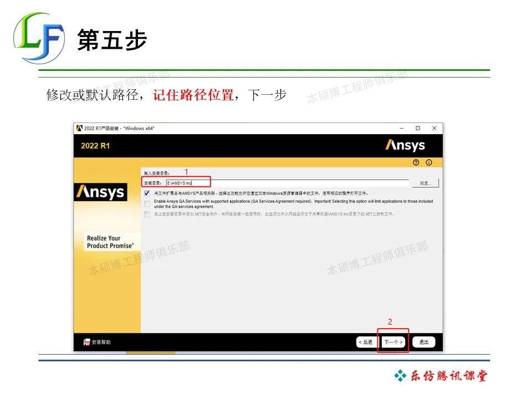Click the Ansys logo in header
The width and height of the screenshot is (532, 399).
(x=405, y=145)
